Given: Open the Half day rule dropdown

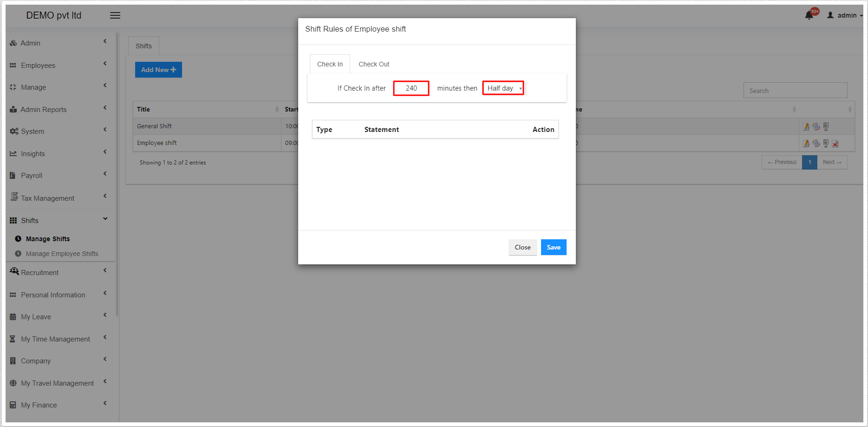Looking at the screenshot, I should pos(503,88).
